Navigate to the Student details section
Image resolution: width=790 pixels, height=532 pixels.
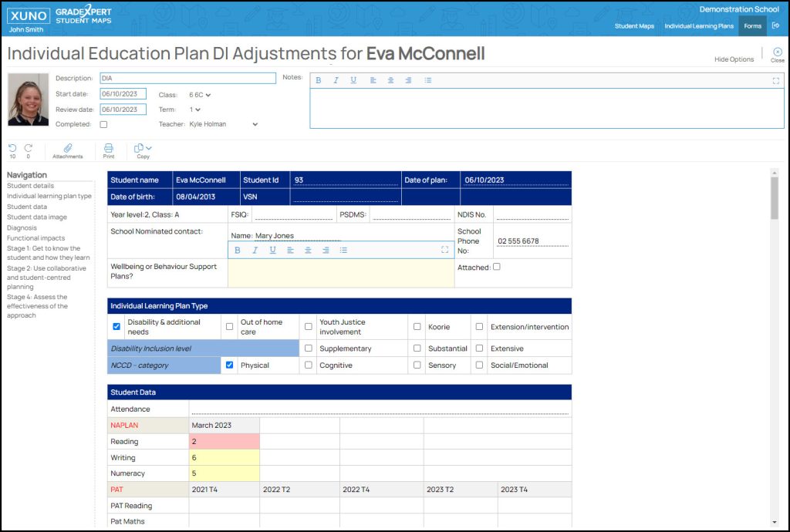pyautogui.click(x=30, y=186)
